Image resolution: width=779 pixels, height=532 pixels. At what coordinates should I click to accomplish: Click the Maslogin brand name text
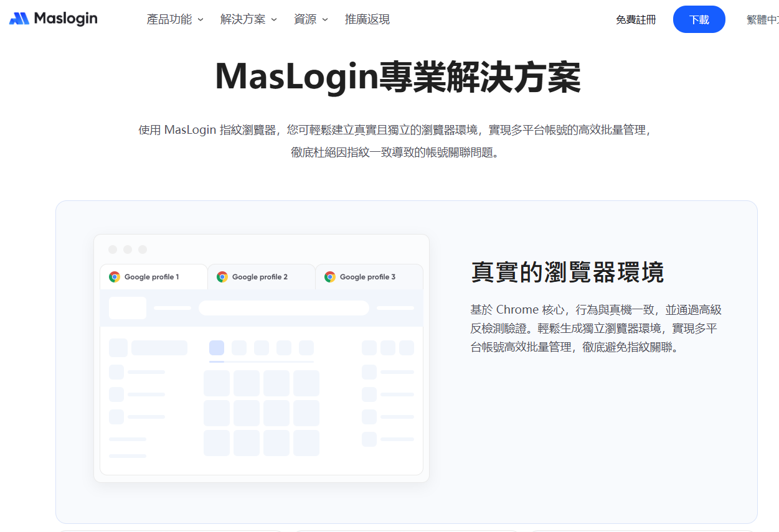(65, 19)
